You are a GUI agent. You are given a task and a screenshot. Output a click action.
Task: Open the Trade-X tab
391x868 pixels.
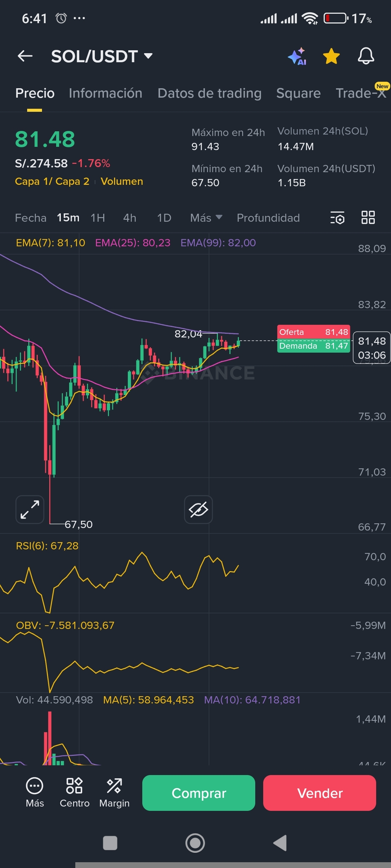[x=361, y=93]
